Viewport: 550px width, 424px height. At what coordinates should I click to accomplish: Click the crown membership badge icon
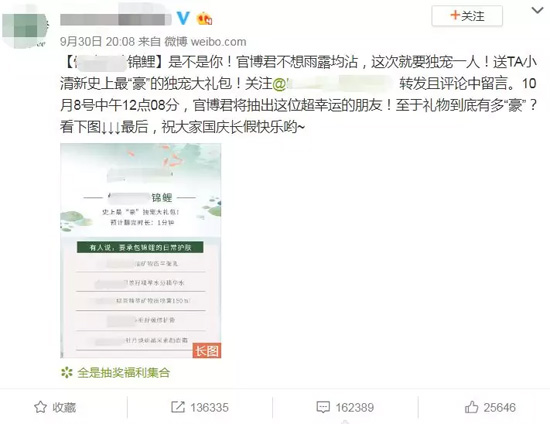tap(204, 18)
